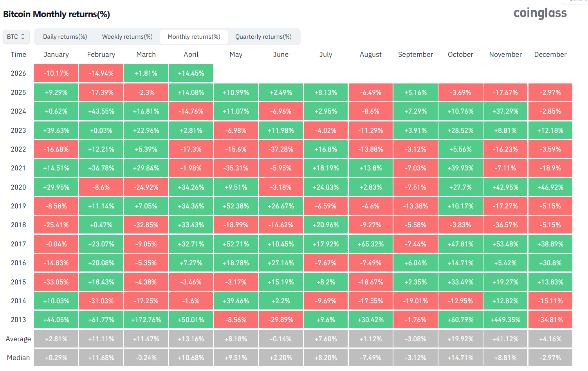The height and width of the screenshot is (371, 588).
Task: Click the 2013 March +172.76% cell
Action: 146,320
